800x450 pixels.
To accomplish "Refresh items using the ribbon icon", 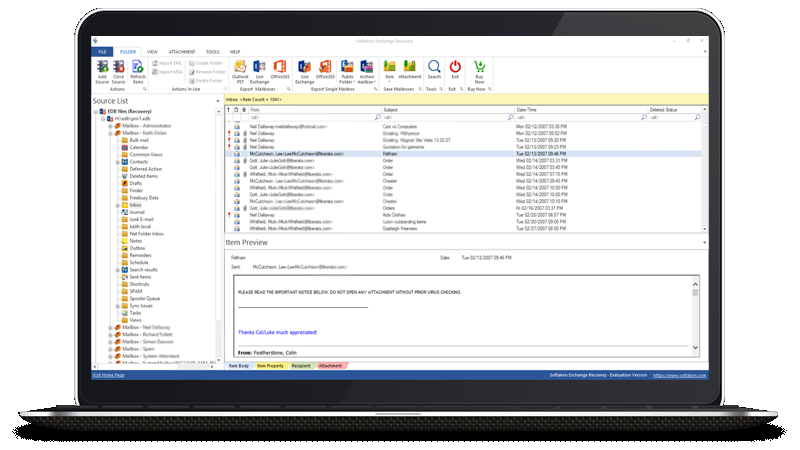I will pos(138,69).
